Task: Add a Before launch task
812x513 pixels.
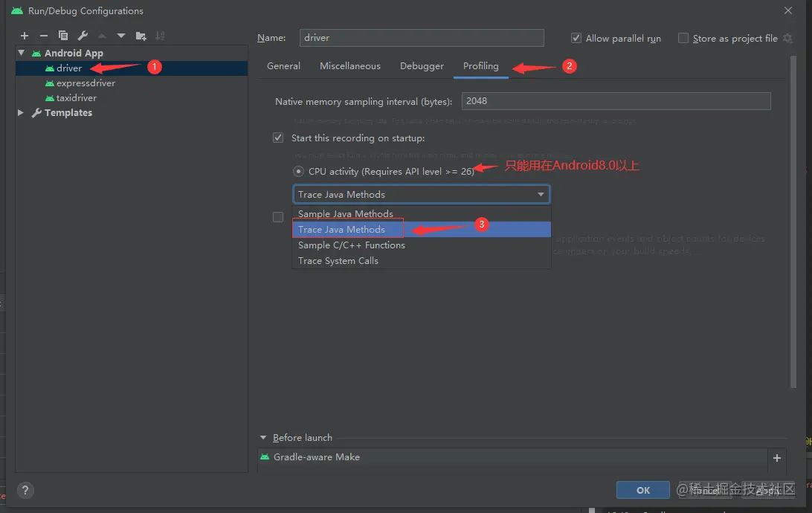Action: tap(777, 458)
